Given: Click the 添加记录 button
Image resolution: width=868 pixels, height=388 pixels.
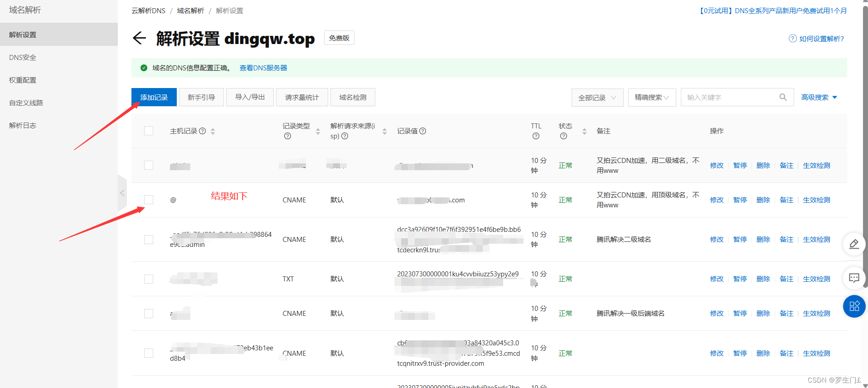Looking at the screenshot, I should (154, 97).
